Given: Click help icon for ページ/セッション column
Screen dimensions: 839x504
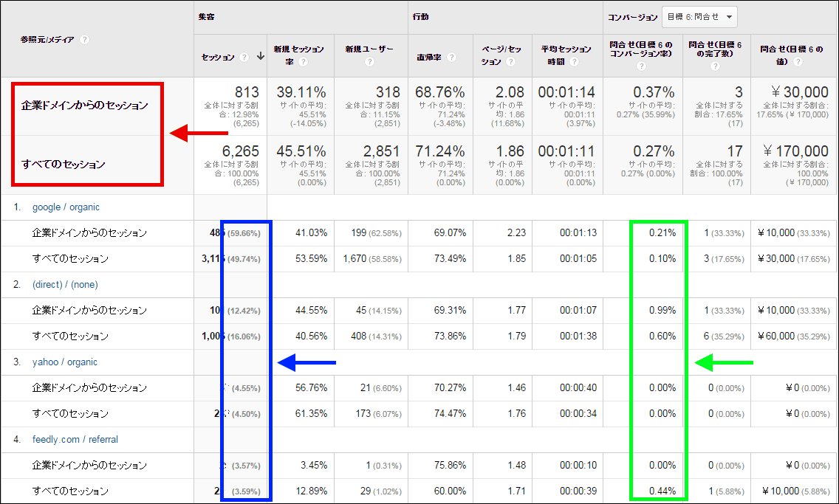Looking at the screenshot, I should coord(510,62).
